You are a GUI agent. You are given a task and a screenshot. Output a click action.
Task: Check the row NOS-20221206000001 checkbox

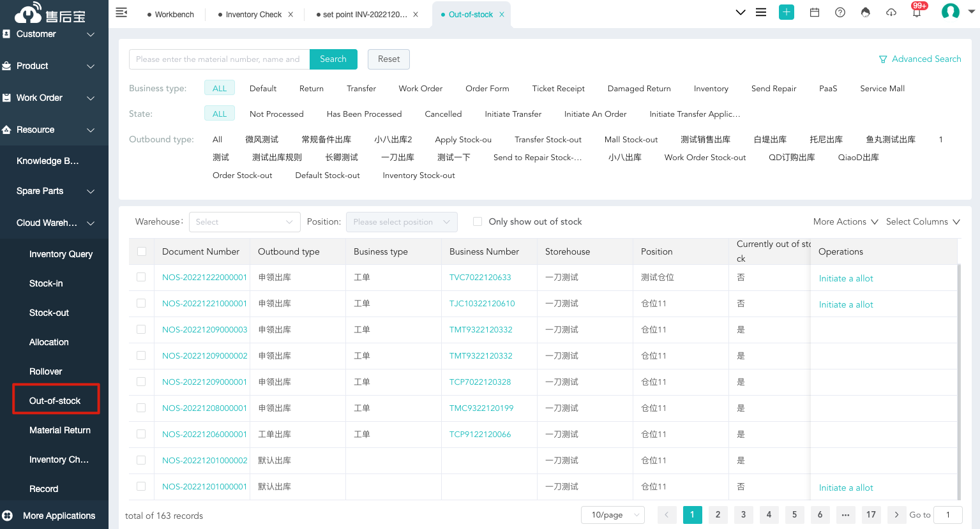point(141,434)
